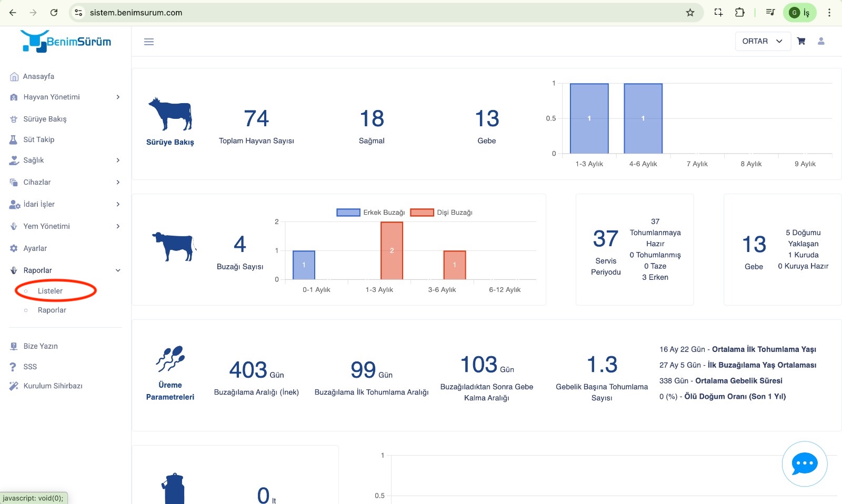
Task: Open the ORTAR farm dropdown
Action: tap(763, 41)
